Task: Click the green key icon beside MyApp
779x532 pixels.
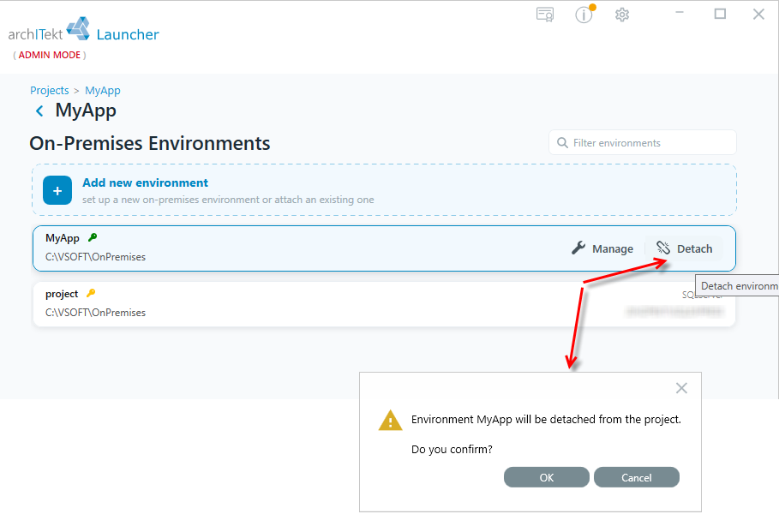Action: tap(93, 237)
